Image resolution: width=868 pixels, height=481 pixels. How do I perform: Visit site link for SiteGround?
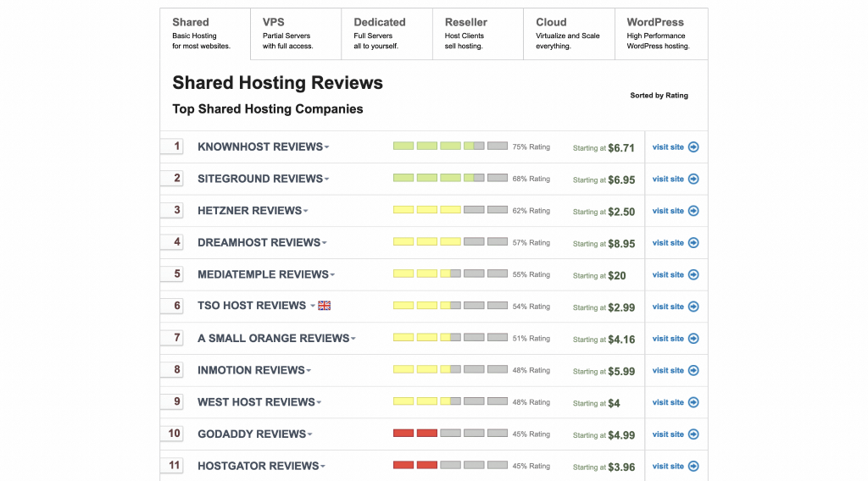(x=668, y=180)
